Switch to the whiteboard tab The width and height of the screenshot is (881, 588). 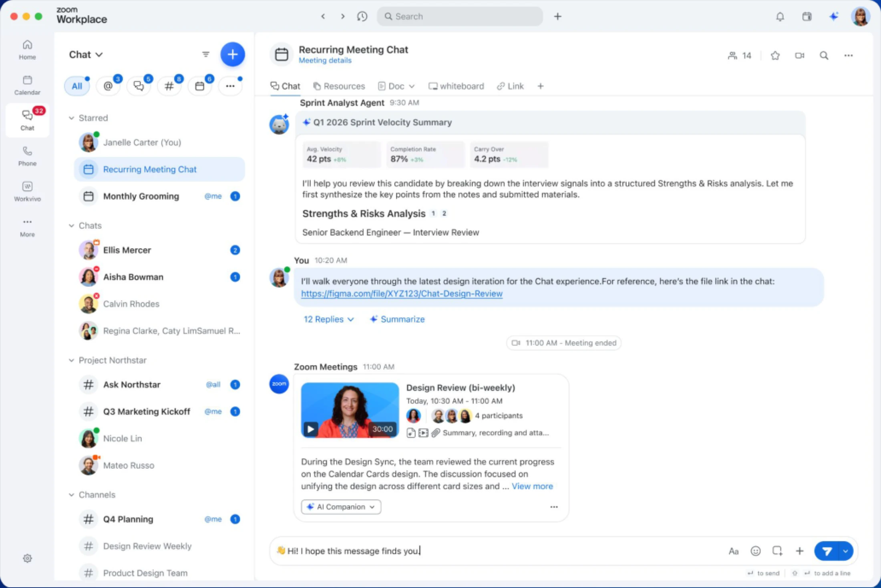[456, 86]
